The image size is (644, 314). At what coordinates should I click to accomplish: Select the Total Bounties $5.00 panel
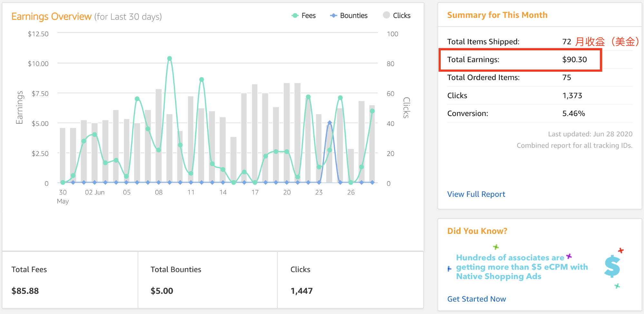click(x=207, y=280)
